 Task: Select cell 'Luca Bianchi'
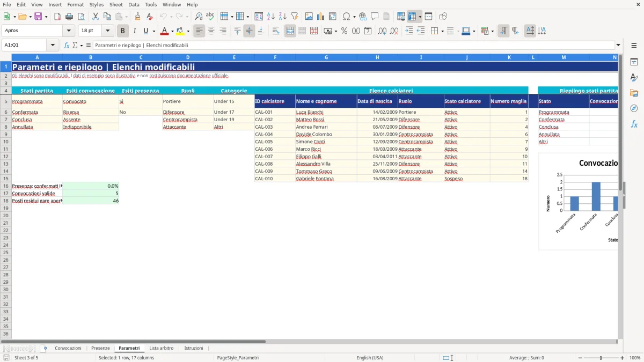click(x=326, y=112)
